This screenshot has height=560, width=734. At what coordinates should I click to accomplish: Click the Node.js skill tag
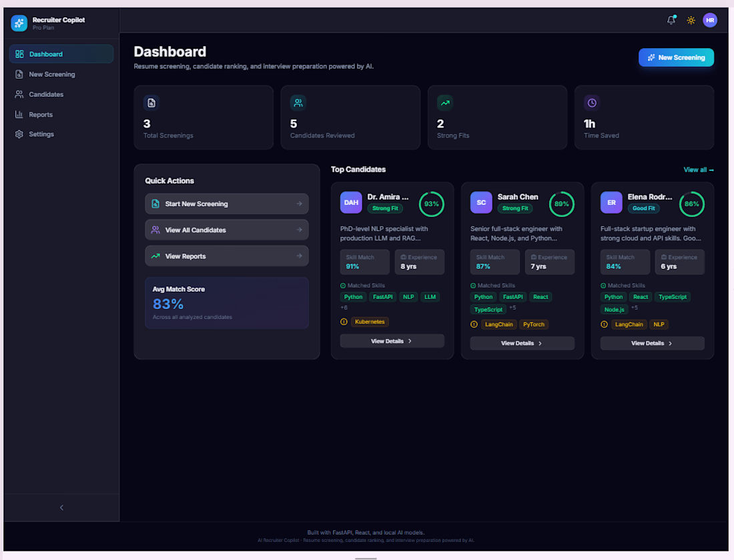tap(614, 310)
